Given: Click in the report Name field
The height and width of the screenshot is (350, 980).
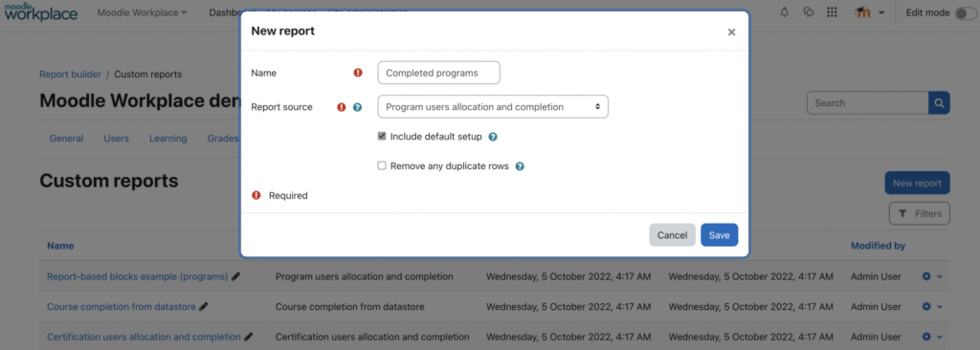Looking at the screenshot, I should [x=438, y=73].
